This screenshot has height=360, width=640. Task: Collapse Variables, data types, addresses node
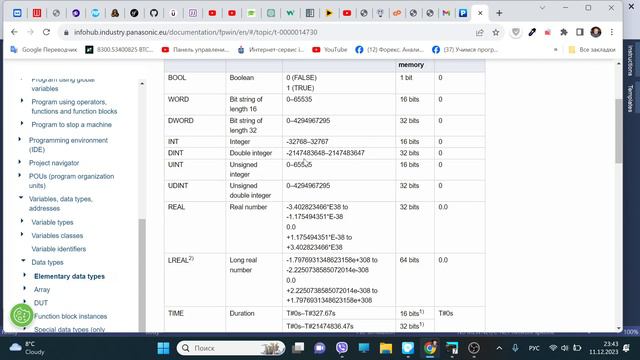20,198
